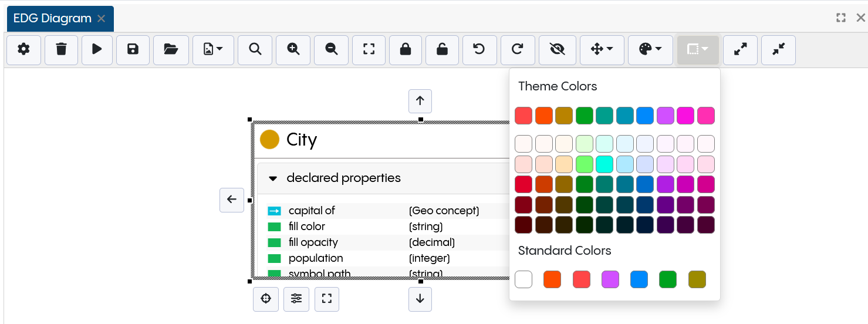Screen dimensions: 868x324
Task: Toggle the hidden eye-slash visibility button
Action: [557, 49]
